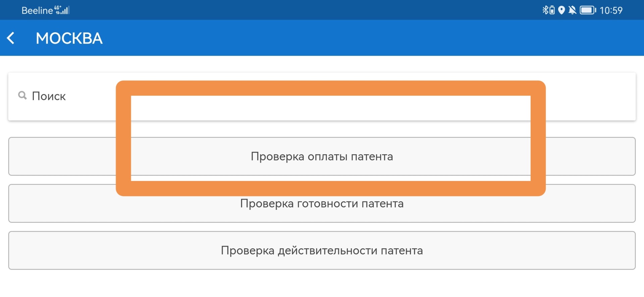Image resolution: width=644 pixels, height=297 pixels.
Task: Tap the Bluetooth status icon
Action: click(x=545, y=10)
